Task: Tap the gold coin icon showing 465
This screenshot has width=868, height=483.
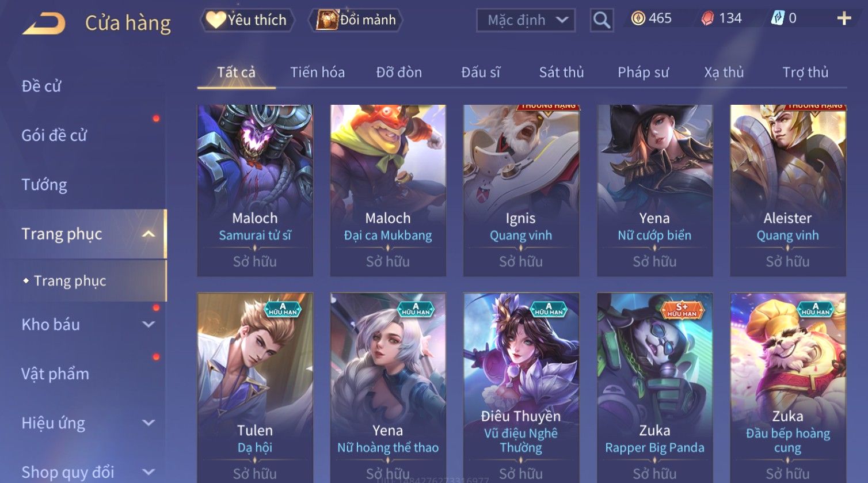Action: (638, 19)
